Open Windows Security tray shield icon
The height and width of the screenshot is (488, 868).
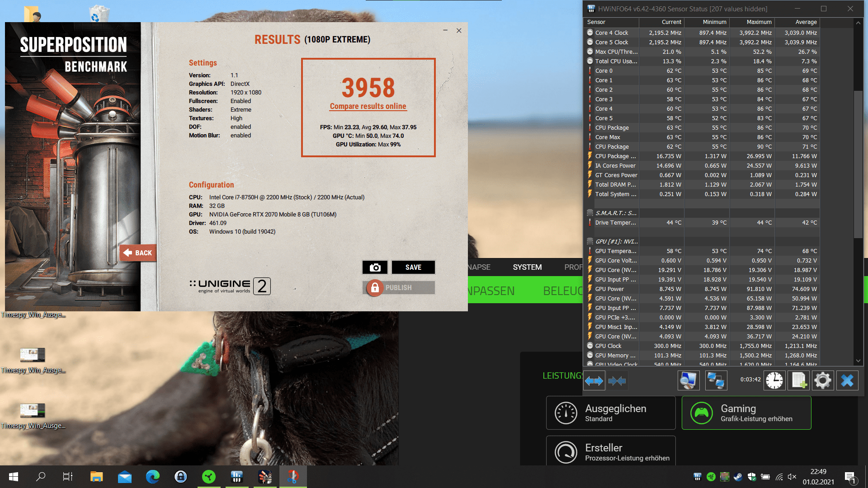pos(752,477)
